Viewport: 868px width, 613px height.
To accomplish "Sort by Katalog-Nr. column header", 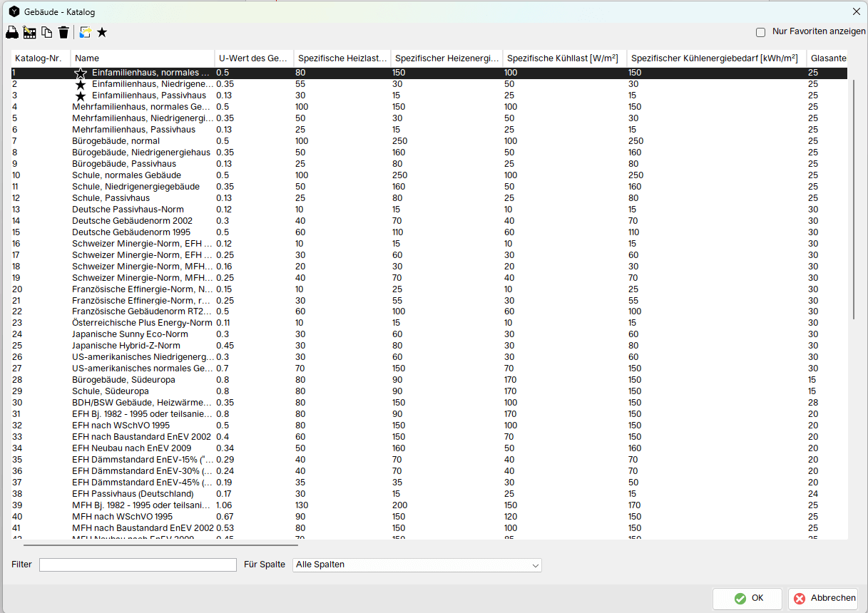I will (40, 58).
